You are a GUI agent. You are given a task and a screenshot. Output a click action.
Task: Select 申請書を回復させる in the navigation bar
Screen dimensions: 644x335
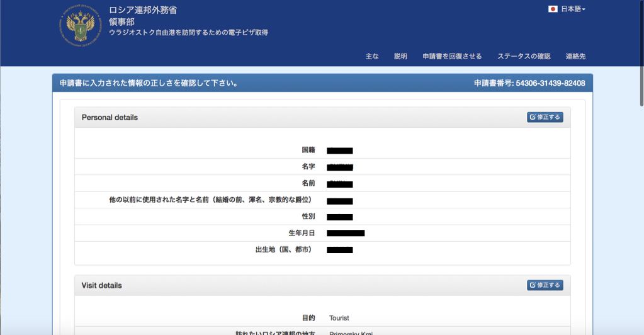452,56
